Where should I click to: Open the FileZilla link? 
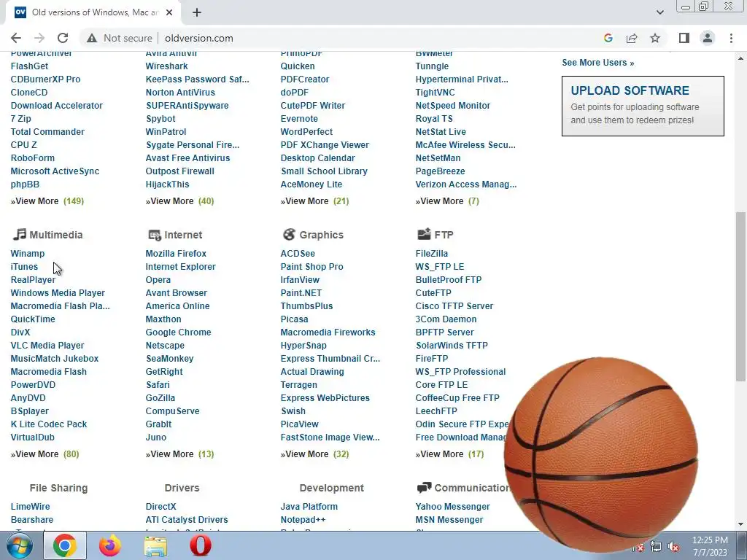click(x=432, y=253)
